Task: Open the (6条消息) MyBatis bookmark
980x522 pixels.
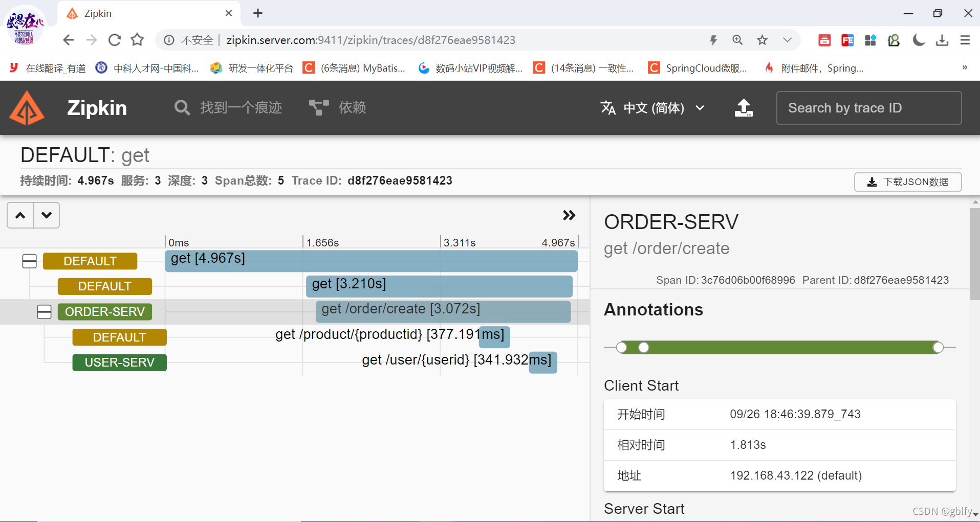Action: click(x=354, y=68)
